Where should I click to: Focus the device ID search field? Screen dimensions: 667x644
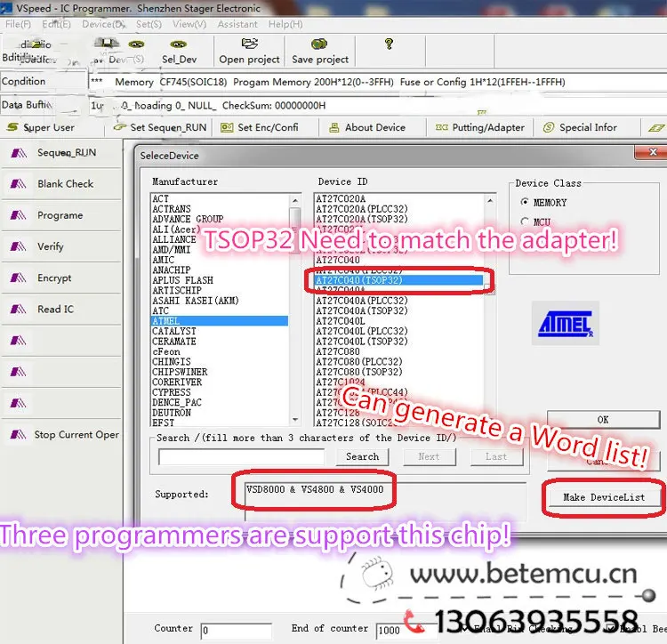(241, 457)
